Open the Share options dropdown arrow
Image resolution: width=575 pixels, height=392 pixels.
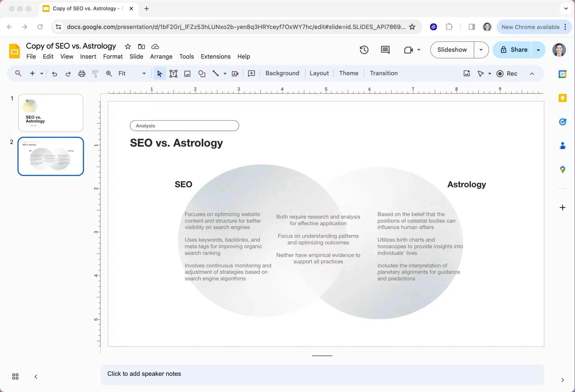click(x=538, y=50)
